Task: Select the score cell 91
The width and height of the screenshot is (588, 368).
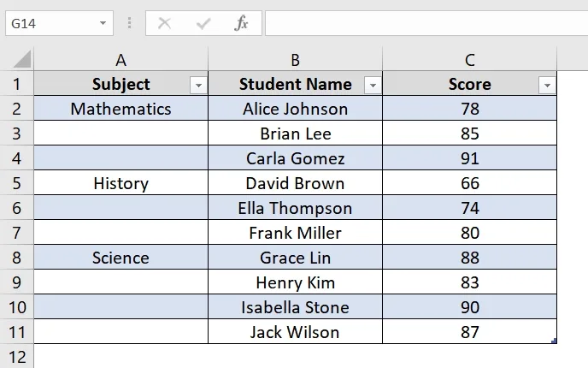Action: [469, 157]
